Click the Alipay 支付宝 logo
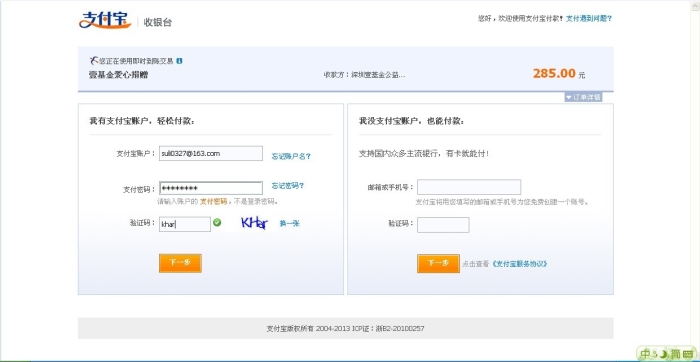Viewport: 700px width, 362px height. tap(105, 20)
